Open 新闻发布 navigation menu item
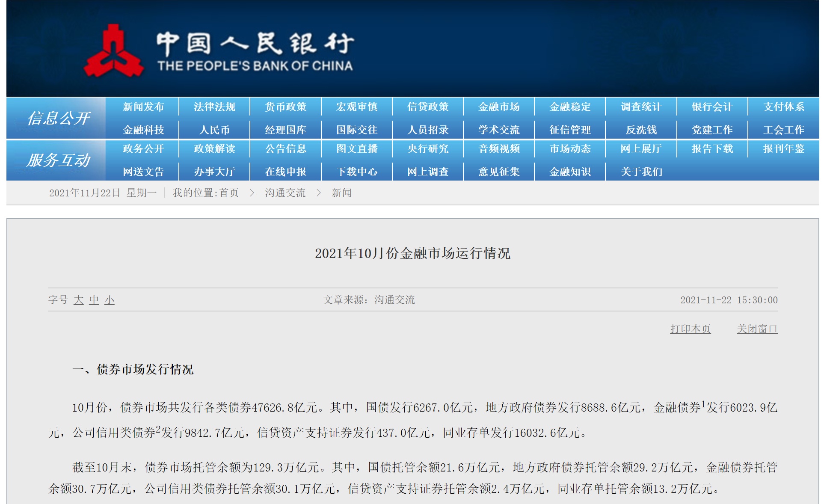This screenshot has width=824, height=504. (143, 107)
